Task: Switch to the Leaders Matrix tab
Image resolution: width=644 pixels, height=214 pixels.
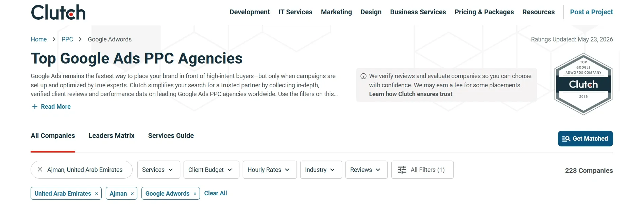Action: click(112, 136)
